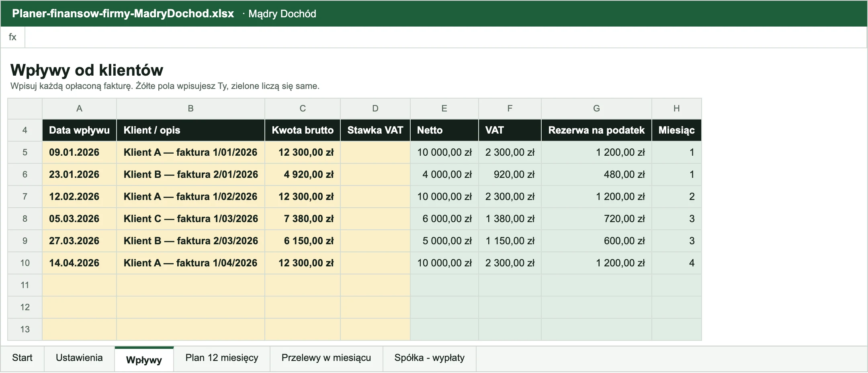The width and height of the screenshot is (868, 373).
Task: Select column H header
Action: click(x=677, y=108)
